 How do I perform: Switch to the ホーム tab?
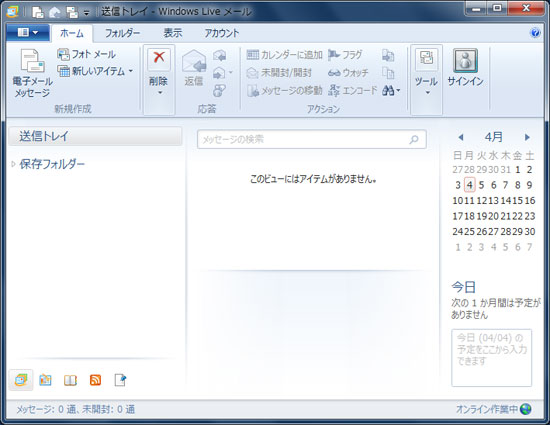[72, 33]
